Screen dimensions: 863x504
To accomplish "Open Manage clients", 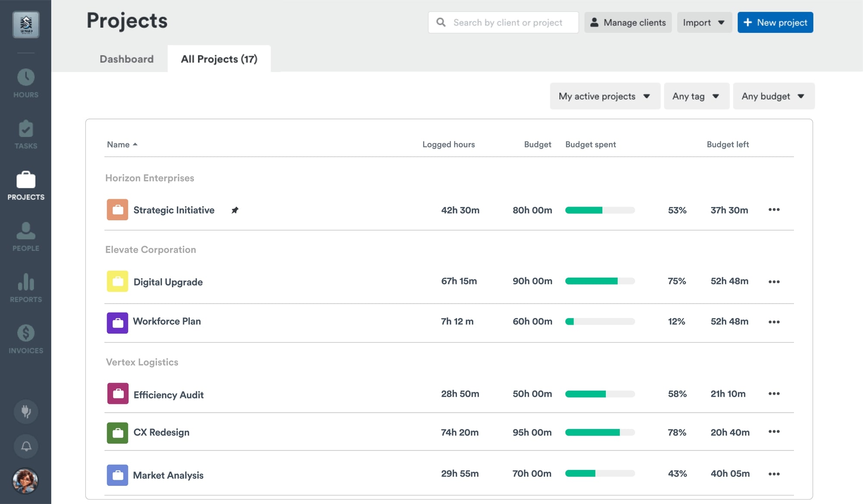I will coord(628,22).
